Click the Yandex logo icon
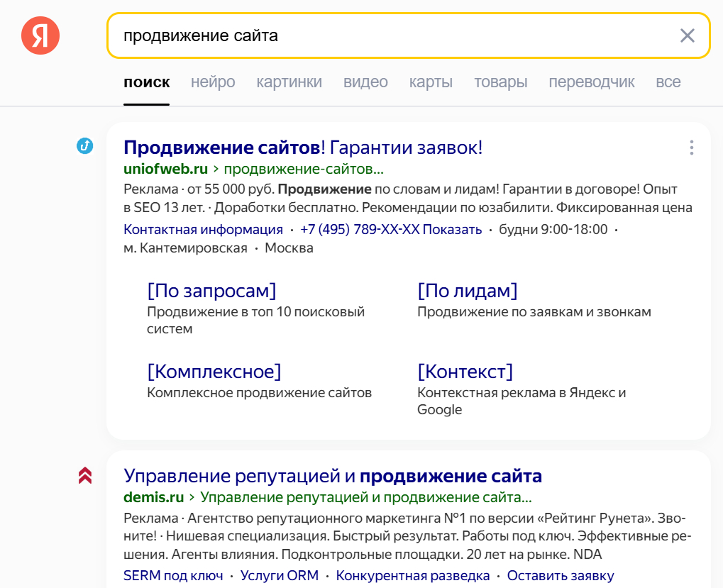Screen dimensions: 723x588 point(40,35)
